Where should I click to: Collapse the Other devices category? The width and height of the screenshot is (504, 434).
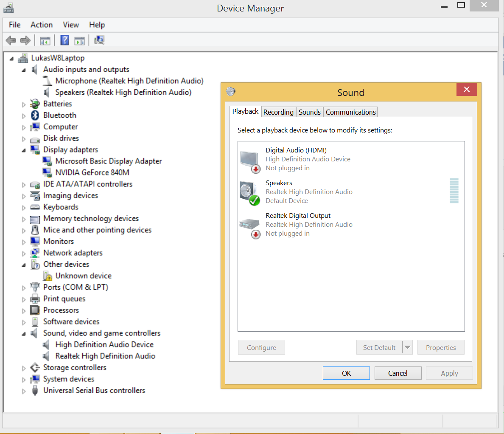coord(23,265)
